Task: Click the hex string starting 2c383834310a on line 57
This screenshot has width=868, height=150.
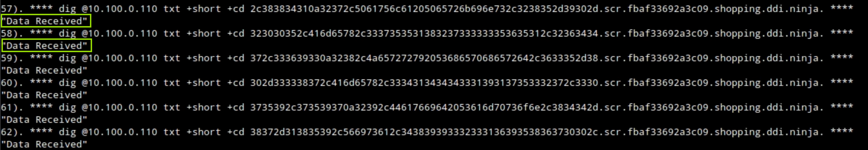Action: [424, 9]
